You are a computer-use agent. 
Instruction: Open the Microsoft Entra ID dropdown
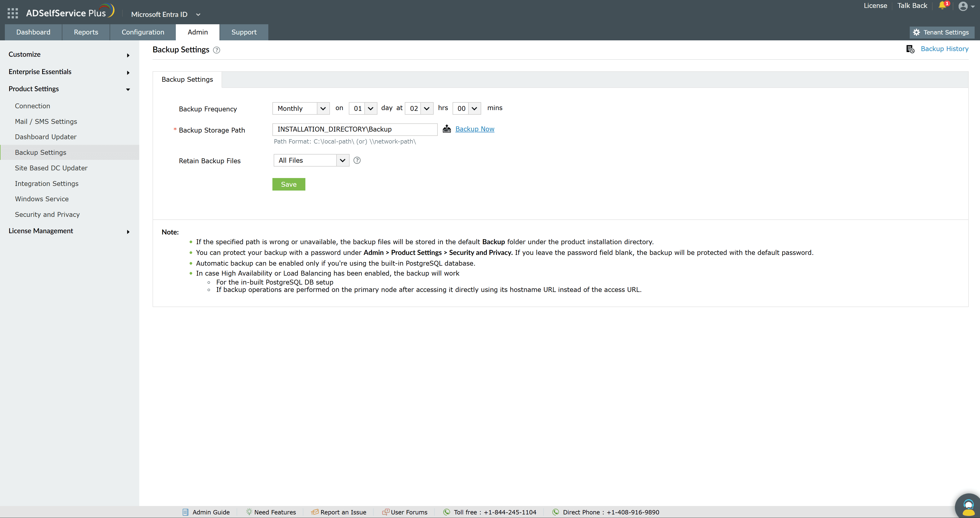click(x=166, y=15)
